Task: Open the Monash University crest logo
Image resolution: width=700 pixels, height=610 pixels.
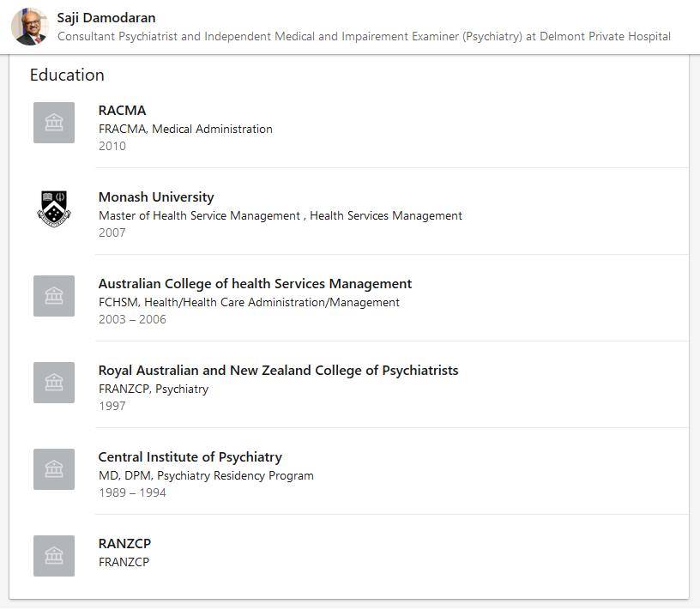Action: coord(54,209)
